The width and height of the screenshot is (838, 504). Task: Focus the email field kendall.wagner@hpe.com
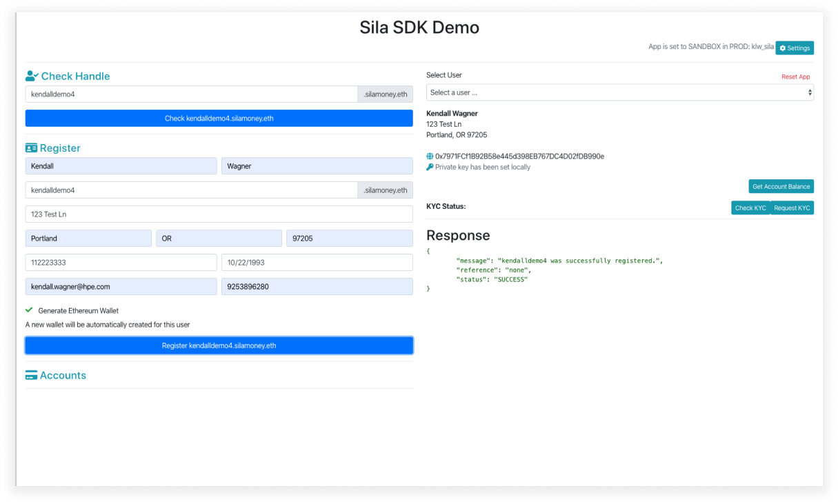coord(121,286)
